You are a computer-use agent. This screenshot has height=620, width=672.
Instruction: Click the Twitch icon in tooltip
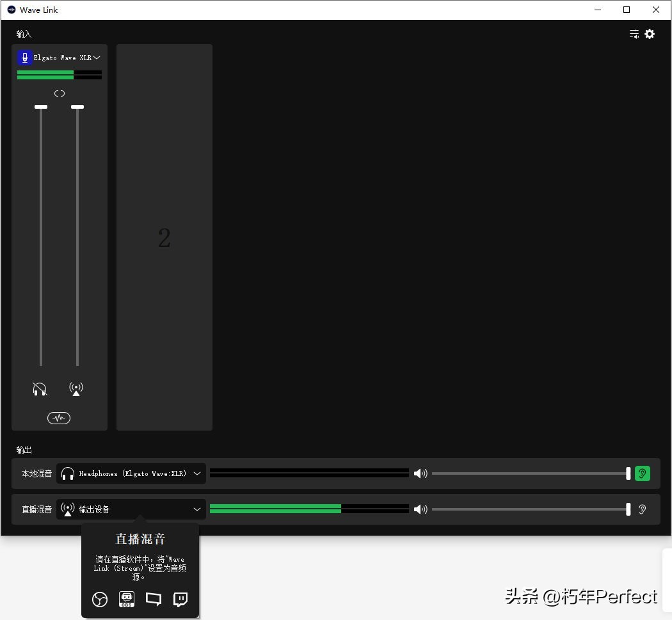pyautogui.click(x=180, y=599)
